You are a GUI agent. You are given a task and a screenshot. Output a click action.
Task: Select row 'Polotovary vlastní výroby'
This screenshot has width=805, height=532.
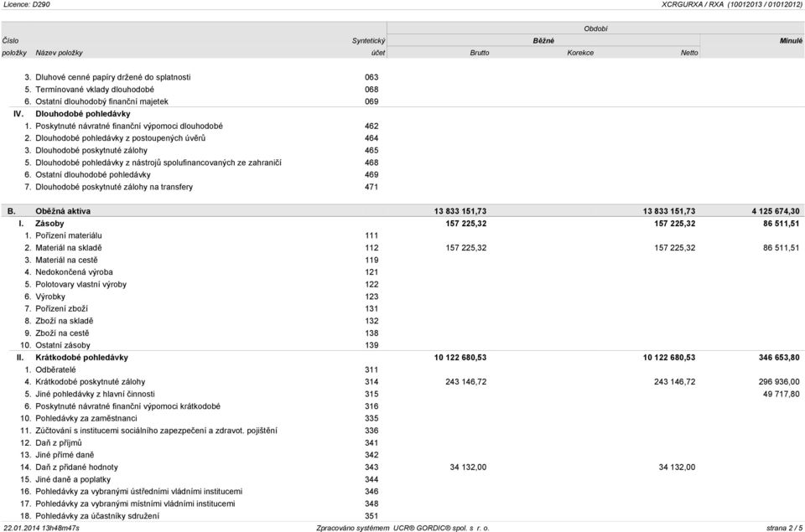coord(402,284)
